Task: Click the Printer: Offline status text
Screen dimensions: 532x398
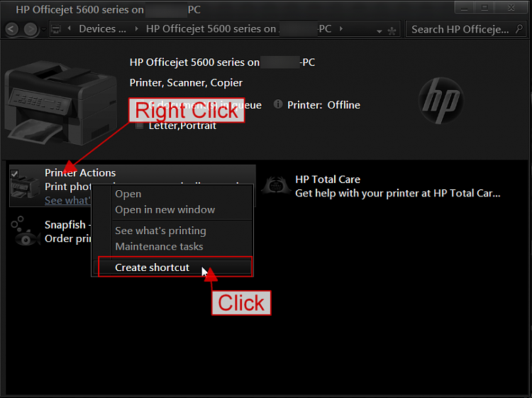Action: [x=323, y=105]
